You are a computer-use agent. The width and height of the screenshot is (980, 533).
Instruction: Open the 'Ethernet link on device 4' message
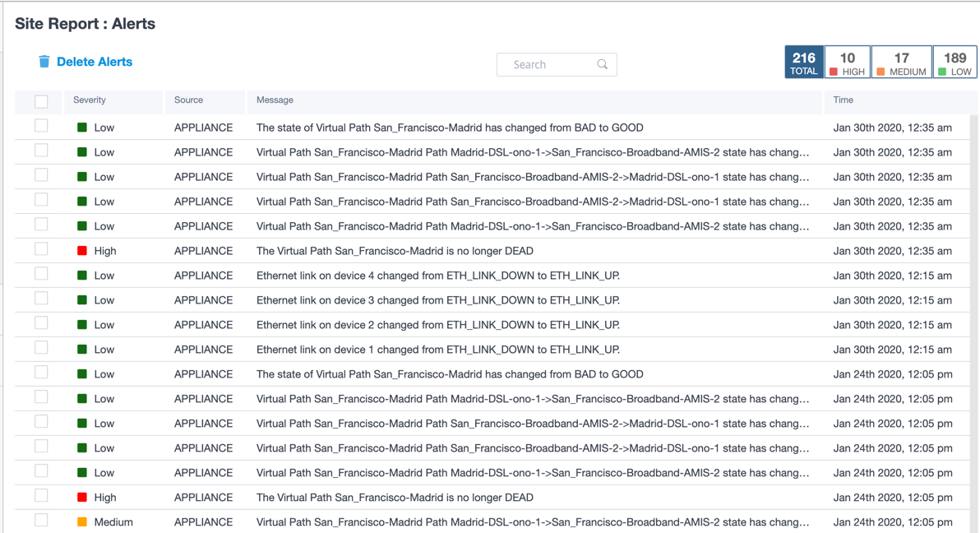[438, 276]
